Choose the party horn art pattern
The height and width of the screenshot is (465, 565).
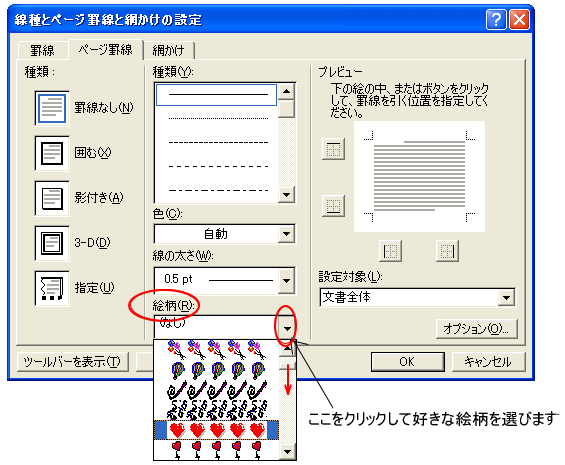[216, 389]
